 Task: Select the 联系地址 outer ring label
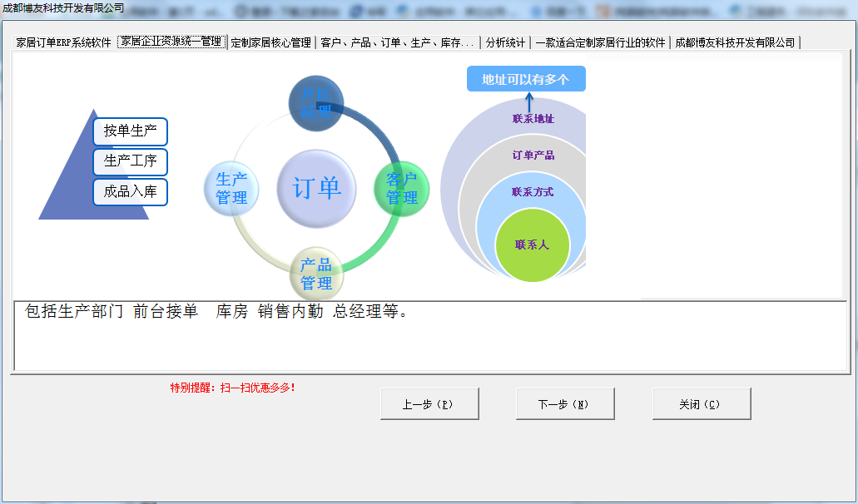click(x=533, y=119)
